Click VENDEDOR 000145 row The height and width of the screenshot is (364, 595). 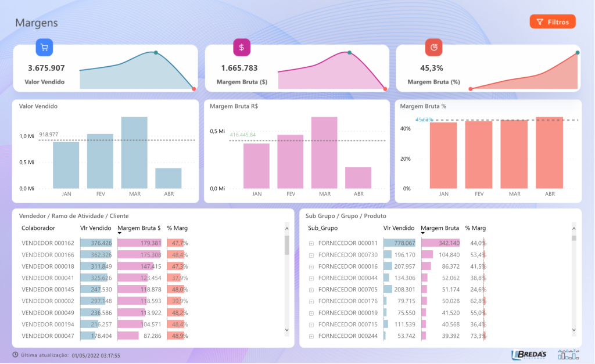(105, 290)
